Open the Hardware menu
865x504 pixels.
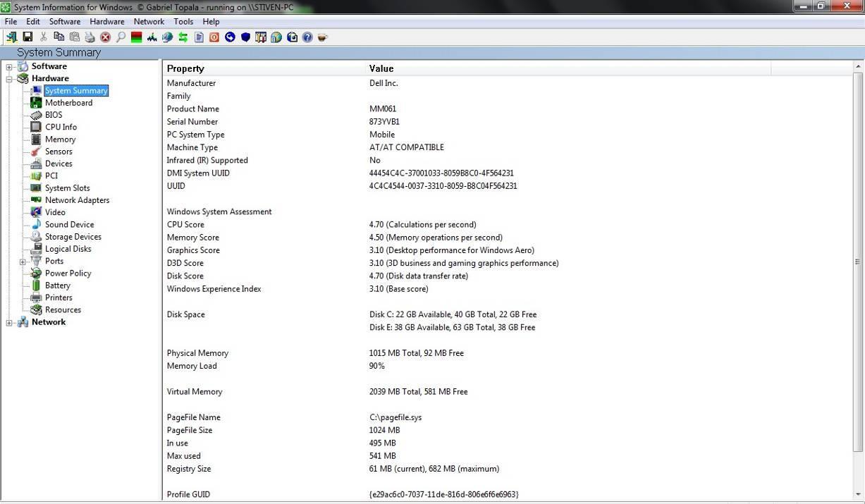107,21
